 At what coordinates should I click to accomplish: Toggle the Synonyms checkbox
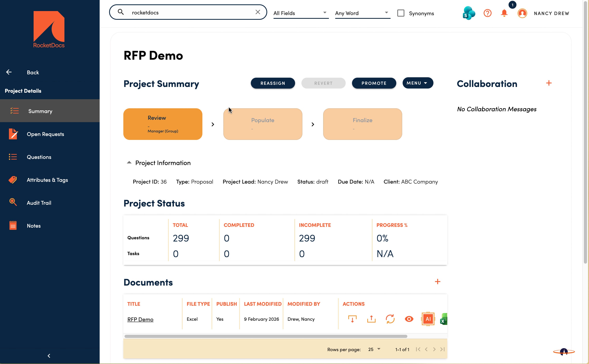pos(401,13)
